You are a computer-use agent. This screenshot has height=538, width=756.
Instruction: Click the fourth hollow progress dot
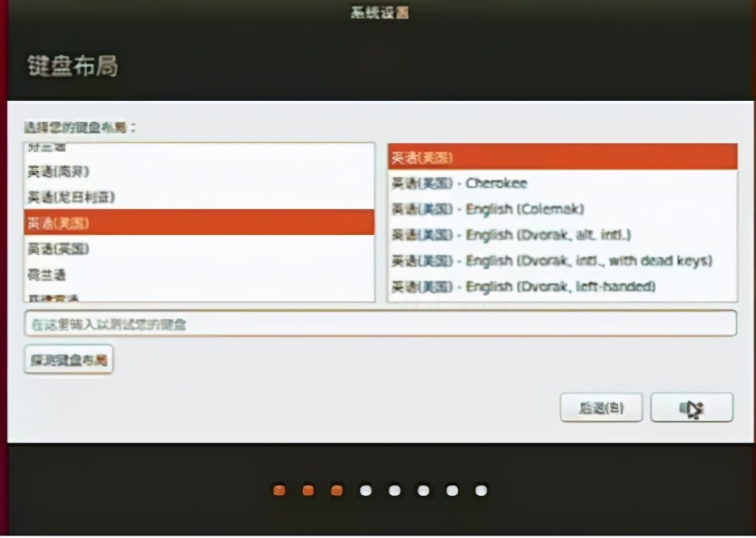coord(366,490)
